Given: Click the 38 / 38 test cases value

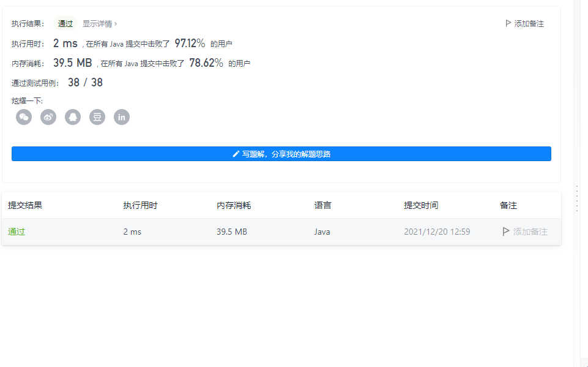Looking at the screenshot, I should coord(85,83).
